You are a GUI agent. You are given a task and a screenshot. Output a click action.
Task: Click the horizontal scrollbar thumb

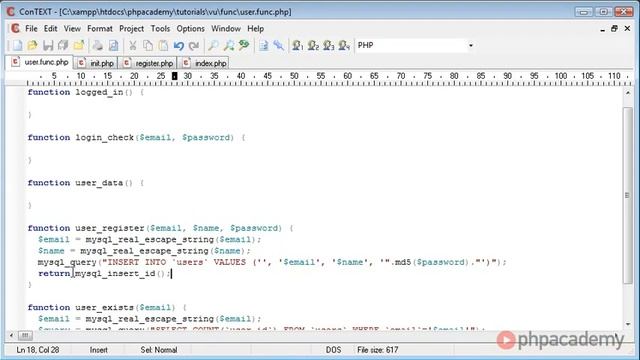tap(25, 336)
